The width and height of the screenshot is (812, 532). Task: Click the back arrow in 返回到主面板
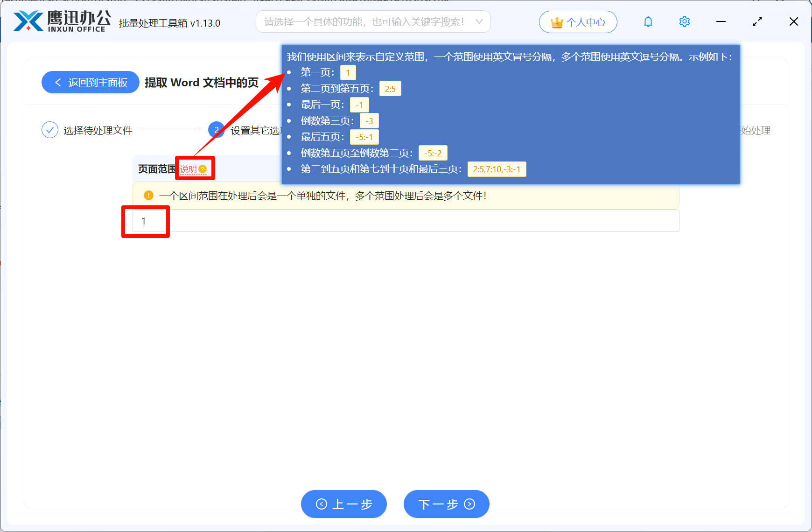coord(58,82)
